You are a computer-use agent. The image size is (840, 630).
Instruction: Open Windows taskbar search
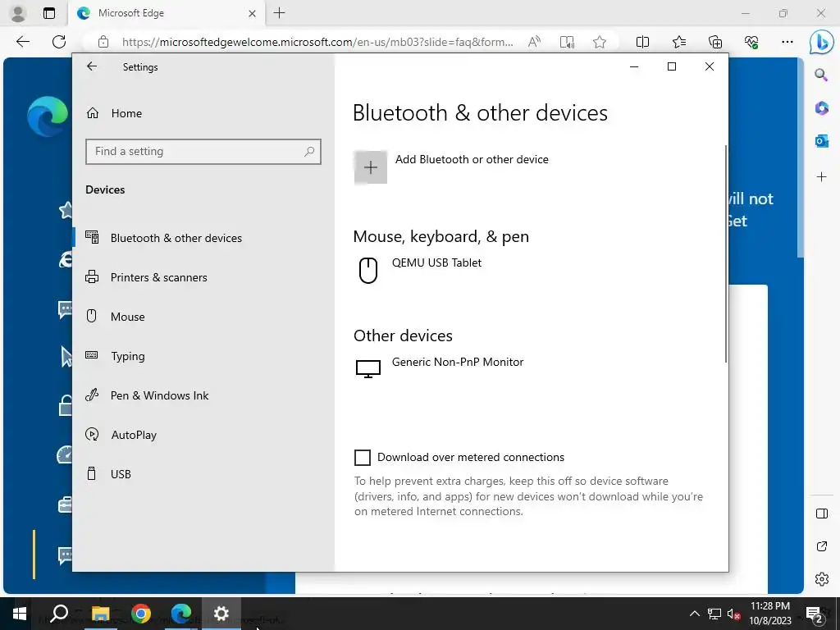click(x=59, y=614)
